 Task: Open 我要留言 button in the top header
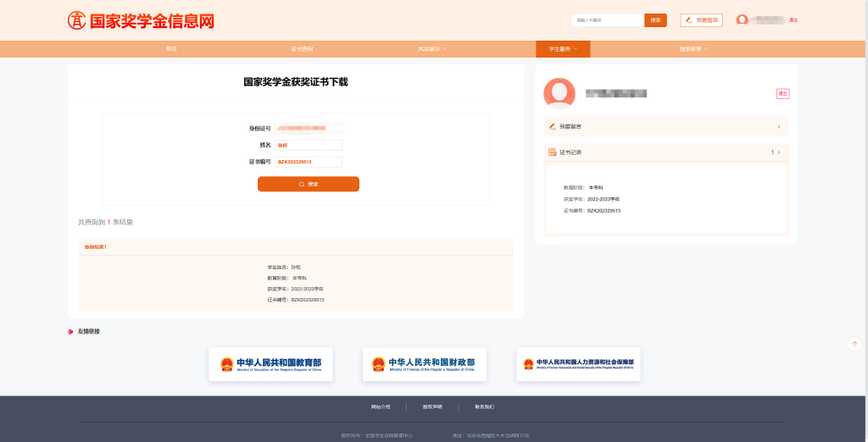pyautogui.click(x=701, y=20)
